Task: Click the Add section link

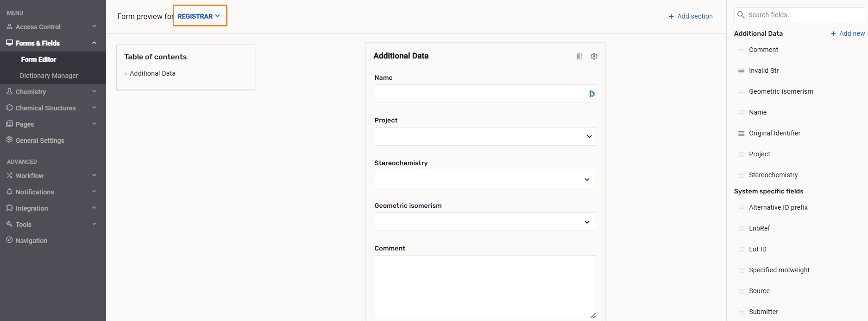Action: point(691,16)
